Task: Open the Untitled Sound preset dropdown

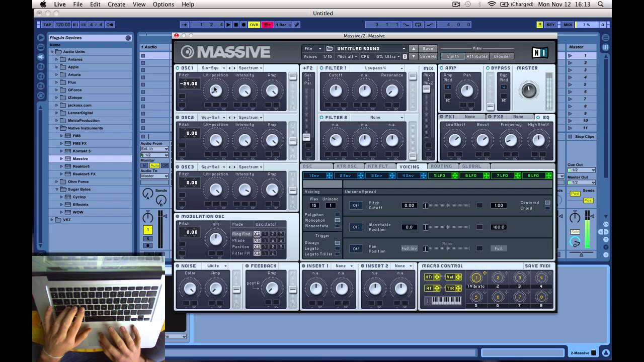Action: pos(371,49)
